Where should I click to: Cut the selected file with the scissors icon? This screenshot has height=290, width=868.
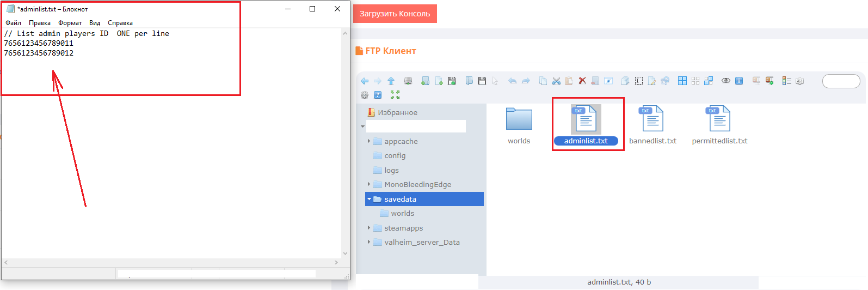point(556,81)
